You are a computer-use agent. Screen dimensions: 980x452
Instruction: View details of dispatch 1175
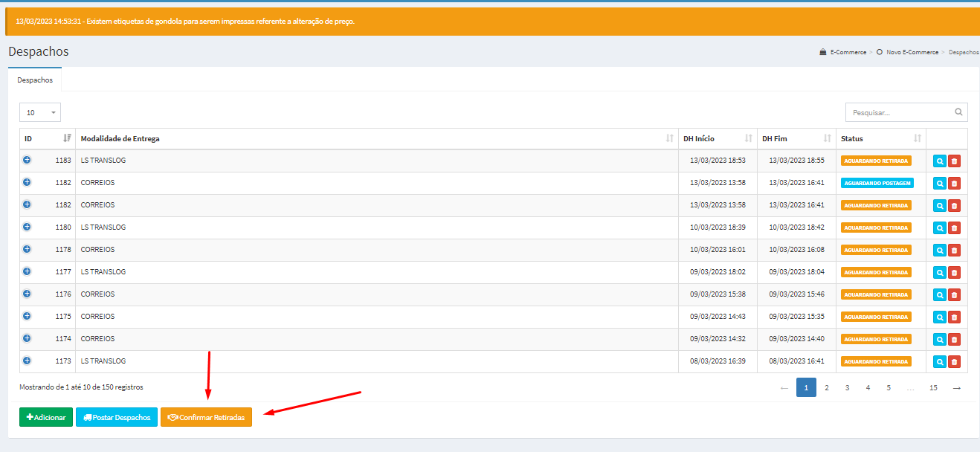click(x=940, y=317)
